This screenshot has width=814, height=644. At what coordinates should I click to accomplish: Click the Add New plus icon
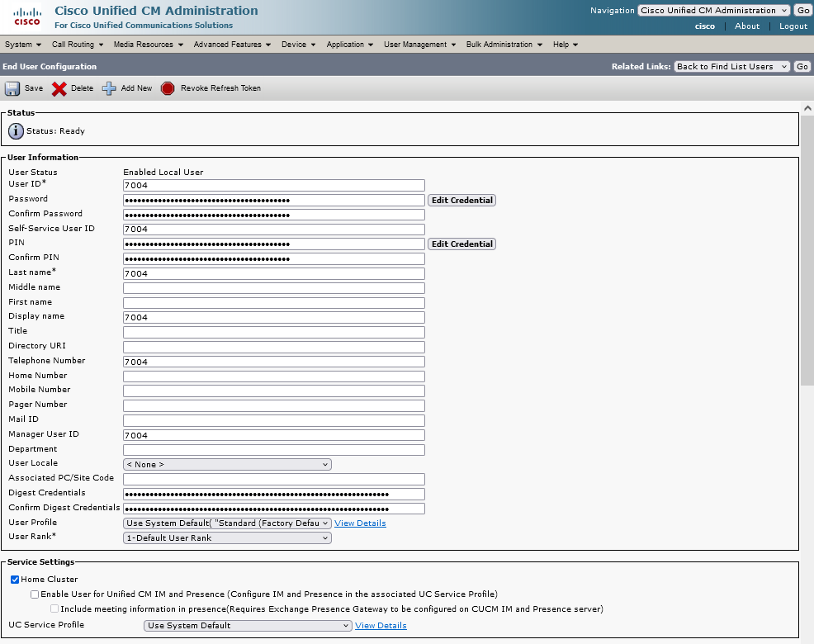pyautogui.click(x=109, y=88)
